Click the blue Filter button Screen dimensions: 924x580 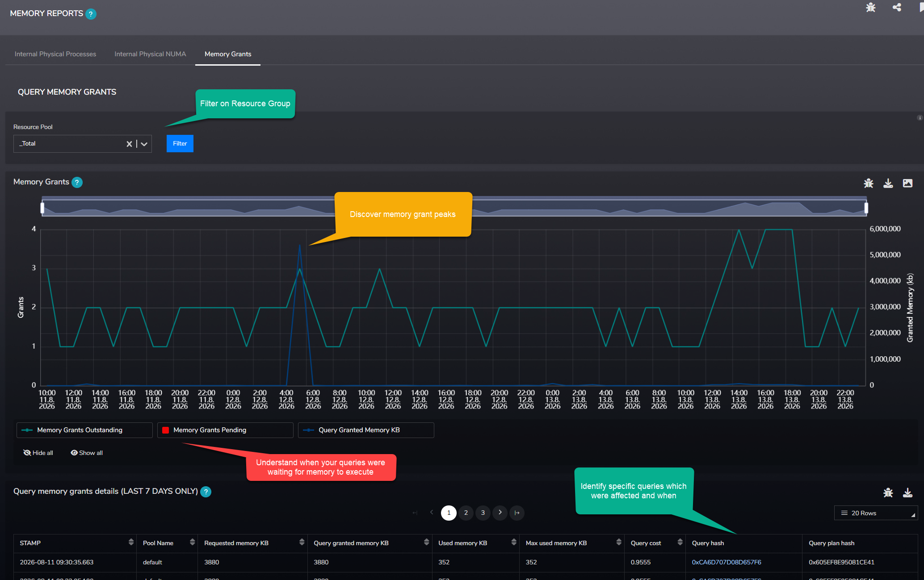(x=180, y=143)
